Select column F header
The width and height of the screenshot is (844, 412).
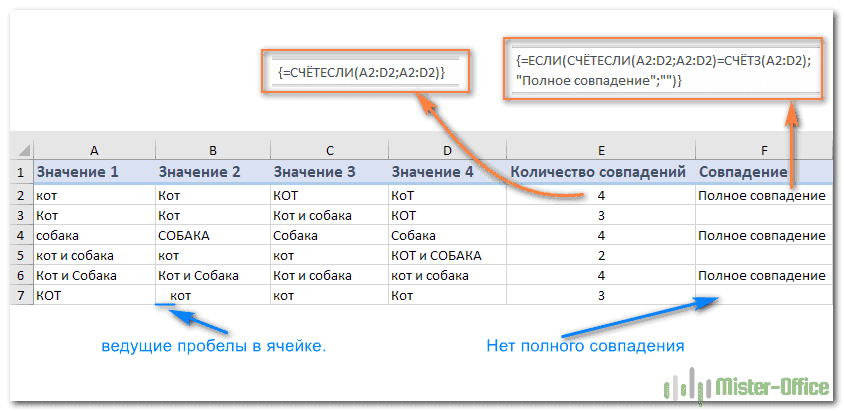pyautogui.click(x=764, y=150)
